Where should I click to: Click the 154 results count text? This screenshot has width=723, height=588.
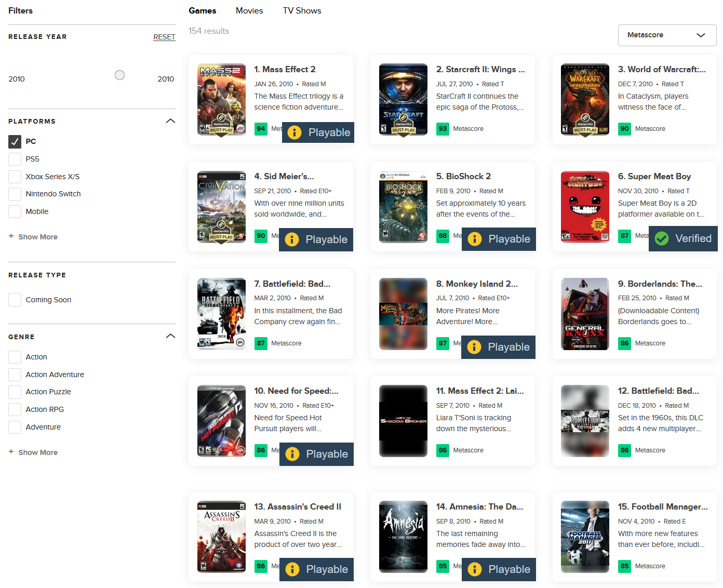(x=209, y=31)
